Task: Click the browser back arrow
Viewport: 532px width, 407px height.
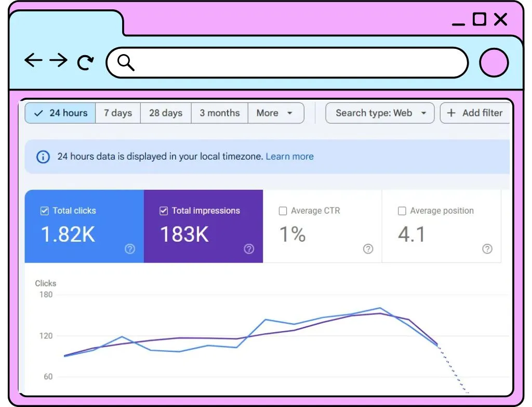Action: tap(33, 60)
